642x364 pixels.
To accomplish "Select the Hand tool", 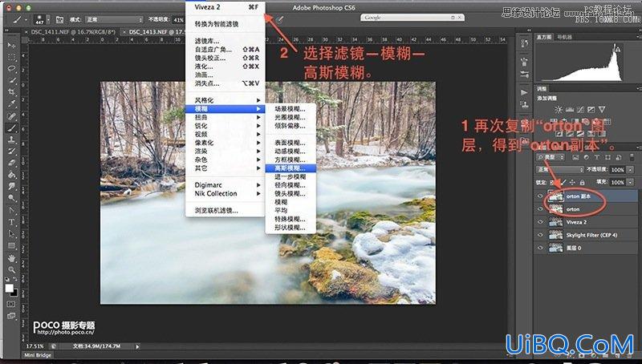I will 11,258.
